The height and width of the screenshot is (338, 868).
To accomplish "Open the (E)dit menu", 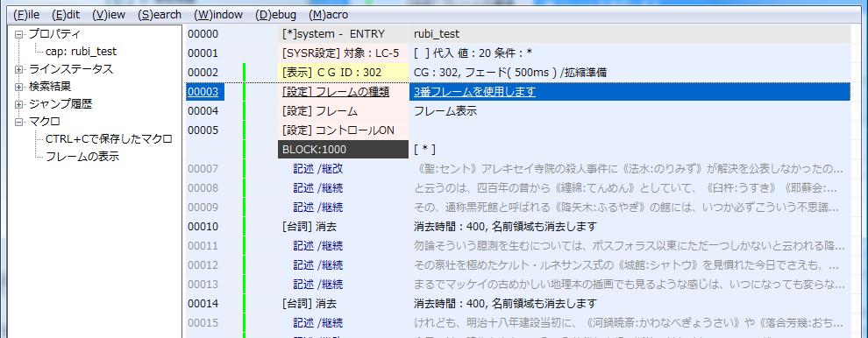I will (x=67, y=15).
